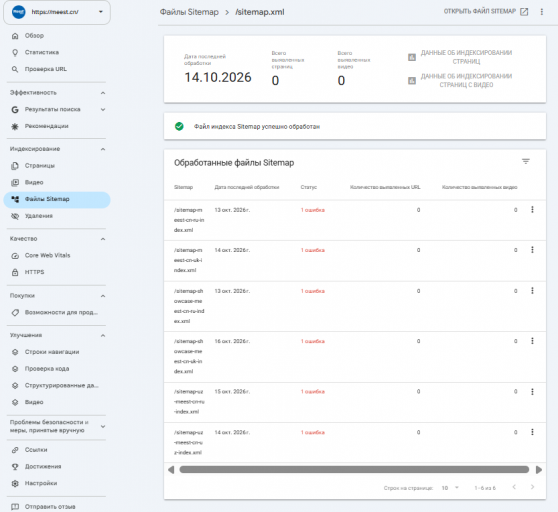Open the property selector dropdown https://meest.cn/
The height and width of the screenshot is (512, 558).
point(57,12)
